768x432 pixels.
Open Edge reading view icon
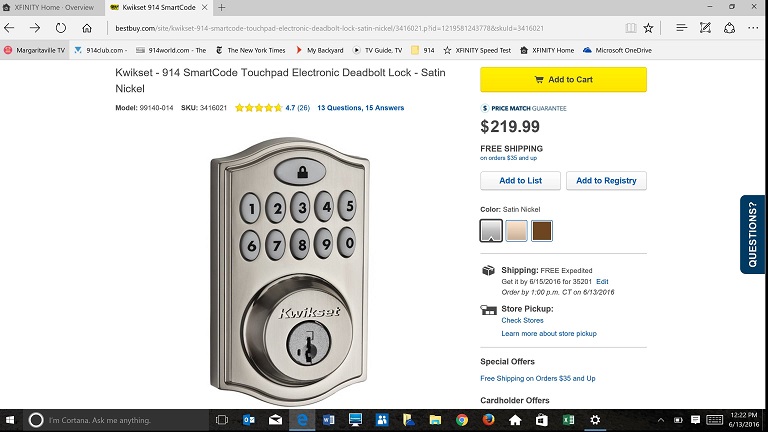tap(631, 28)
